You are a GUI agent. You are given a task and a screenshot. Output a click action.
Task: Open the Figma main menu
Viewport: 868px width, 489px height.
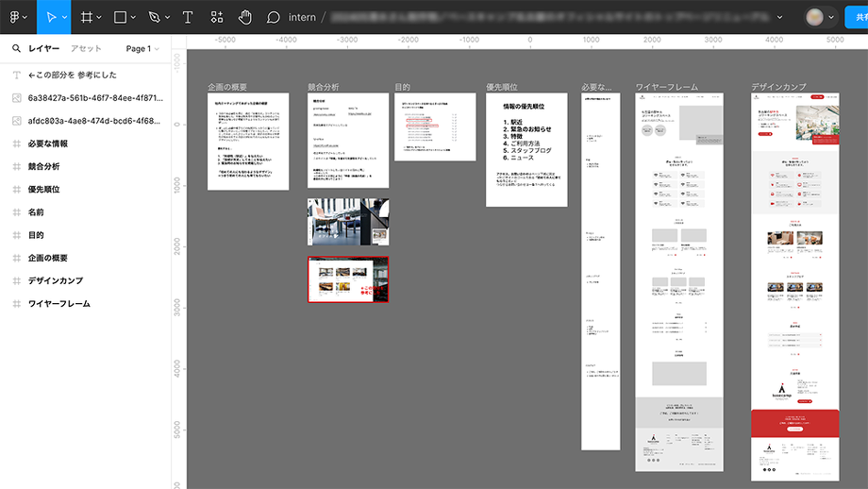pos(17,17)
